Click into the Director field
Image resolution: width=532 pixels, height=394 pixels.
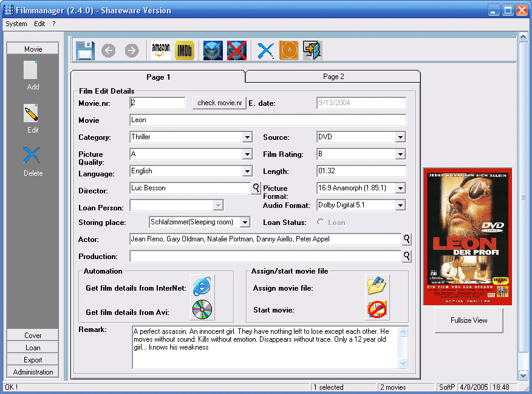click(190, 188)
